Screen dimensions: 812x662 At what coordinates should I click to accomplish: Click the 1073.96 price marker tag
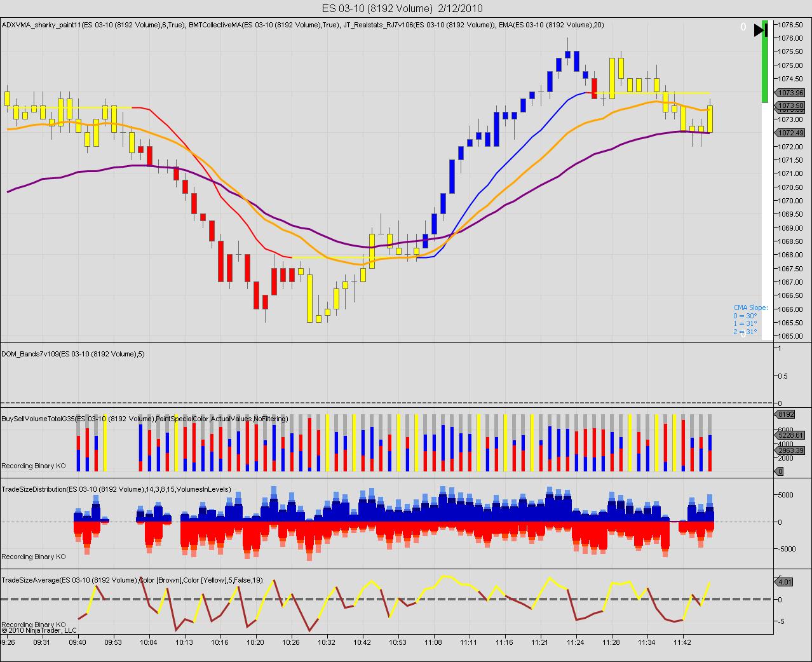coord(790,93)
